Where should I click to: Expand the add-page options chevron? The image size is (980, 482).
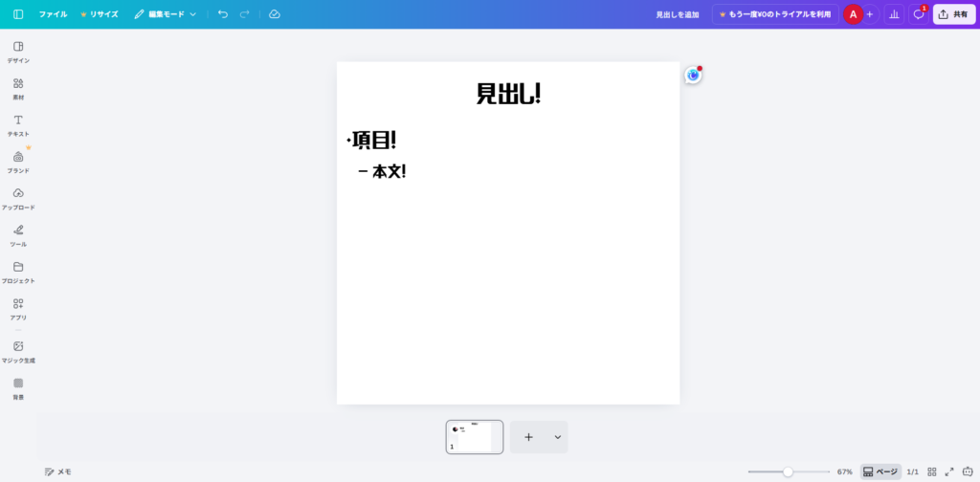(557, 437)
